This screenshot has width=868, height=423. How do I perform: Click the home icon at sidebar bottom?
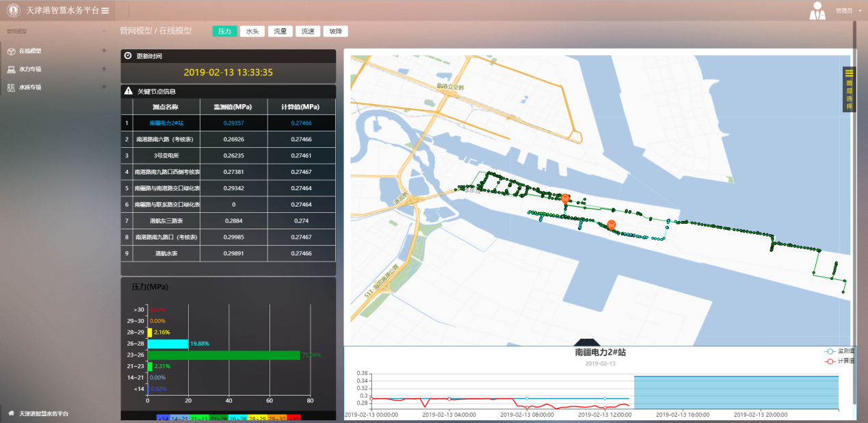tap(11, 413)
